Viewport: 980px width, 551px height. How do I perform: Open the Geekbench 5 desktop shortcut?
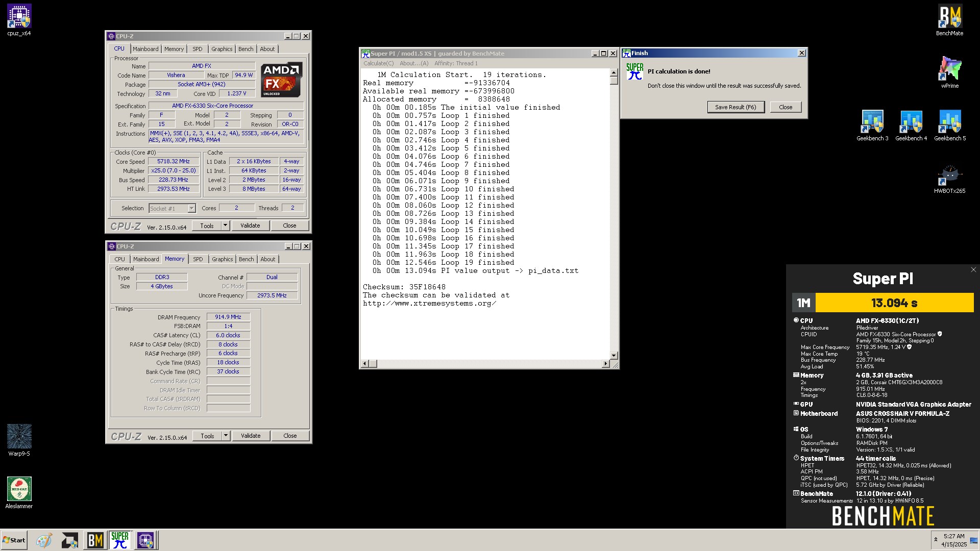pyautogui.click(x=949, y=126)
